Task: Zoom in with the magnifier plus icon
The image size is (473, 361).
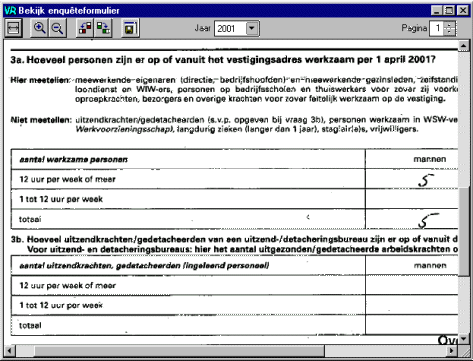Action: point(39,28)
